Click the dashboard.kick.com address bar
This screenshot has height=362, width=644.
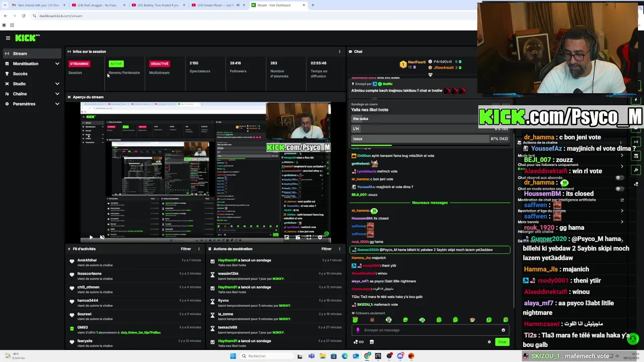(x=61, y=16)
